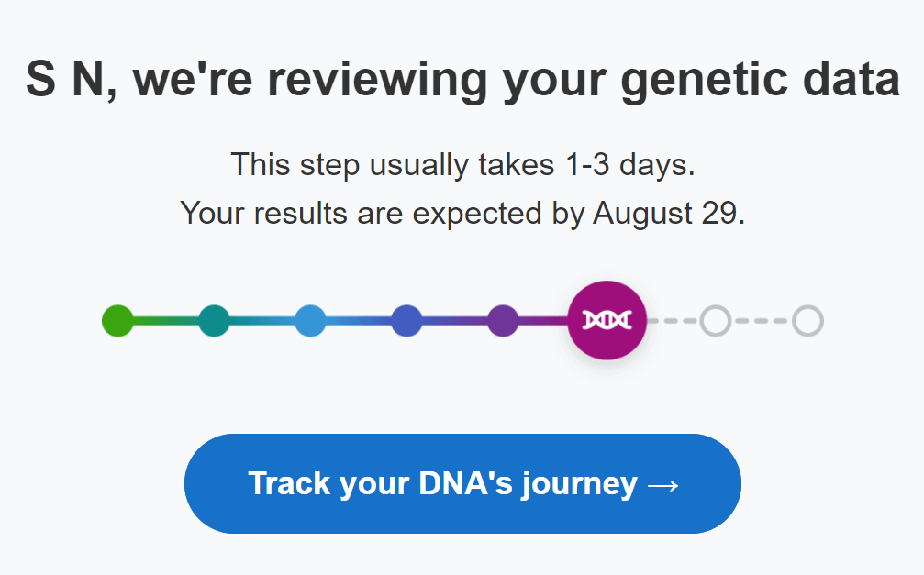Click the purple line before the DNA icon

pos(544,321)
